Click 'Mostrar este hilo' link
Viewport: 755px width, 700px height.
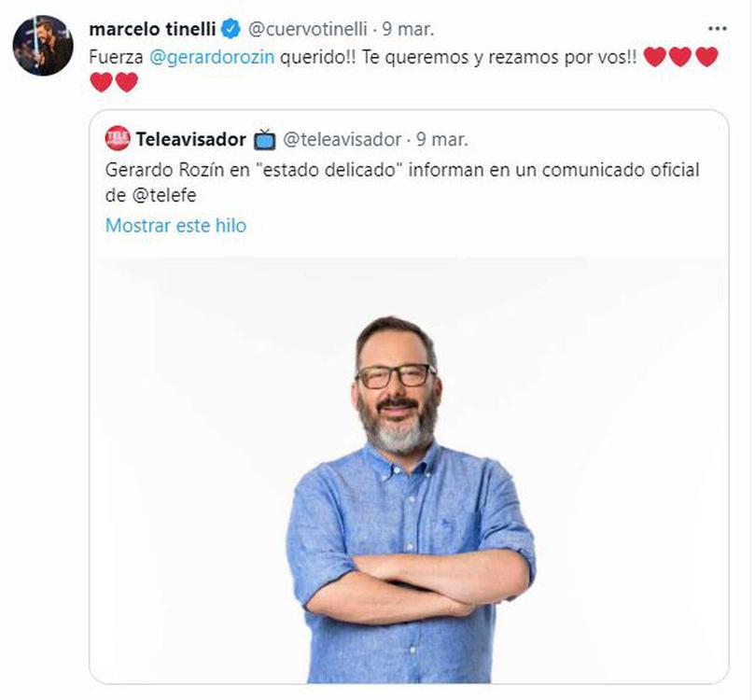pyautogui.click(x=175, y=225)
